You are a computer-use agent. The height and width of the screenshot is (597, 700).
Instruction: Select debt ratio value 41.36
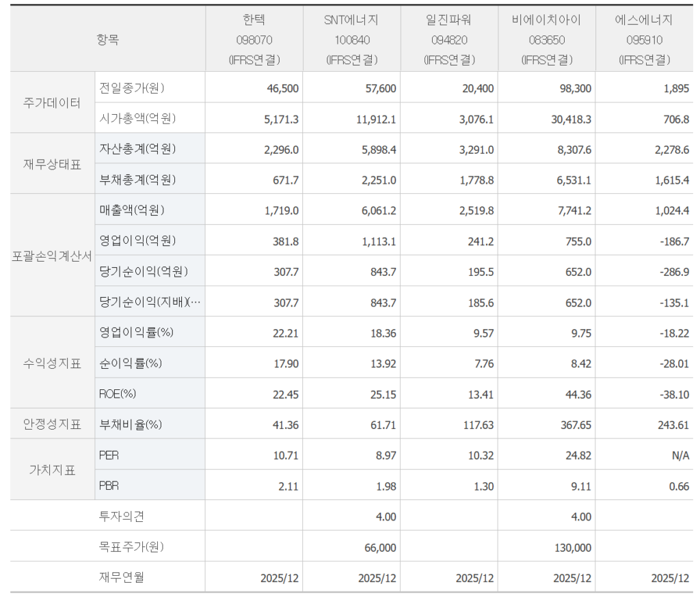(x=286, y=425)
